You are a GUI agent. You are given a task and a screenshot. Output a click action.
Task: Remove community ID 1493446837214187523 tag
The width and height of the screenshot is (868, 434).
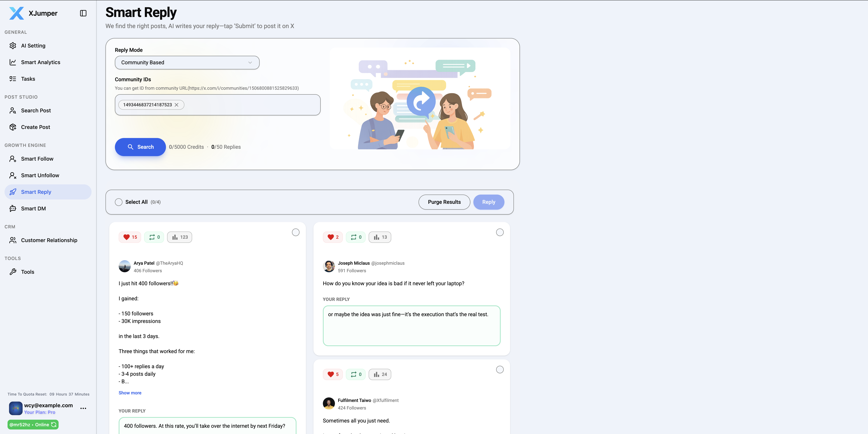pos(177,105)
